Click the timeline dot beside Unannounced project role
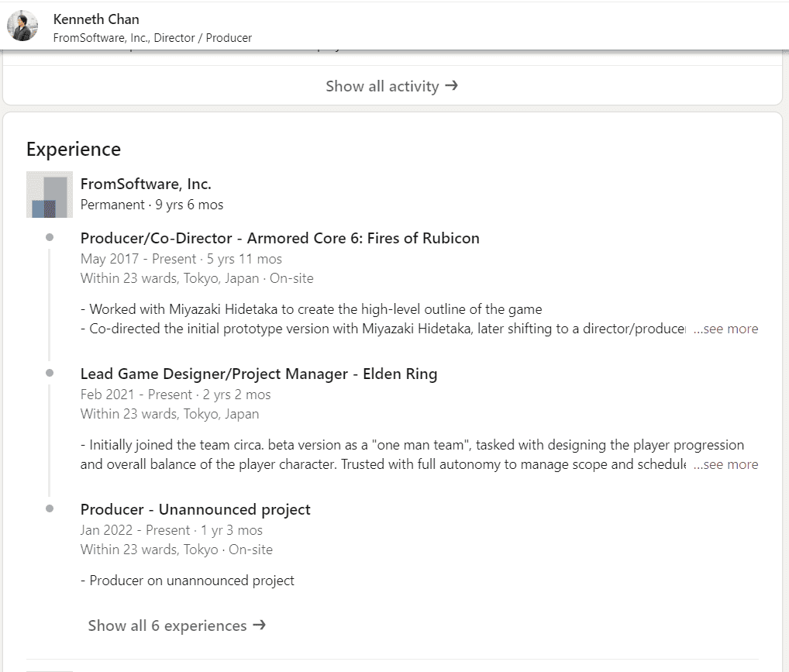 tap(50, 508)
